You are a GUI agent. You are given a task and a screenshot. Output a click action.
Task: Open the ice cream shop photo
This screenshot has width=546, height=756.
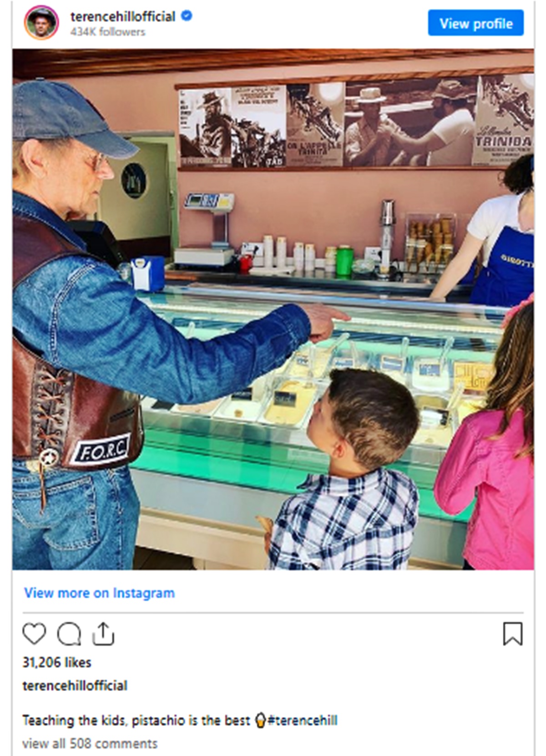pyautogui.click(x=273, y=309)
